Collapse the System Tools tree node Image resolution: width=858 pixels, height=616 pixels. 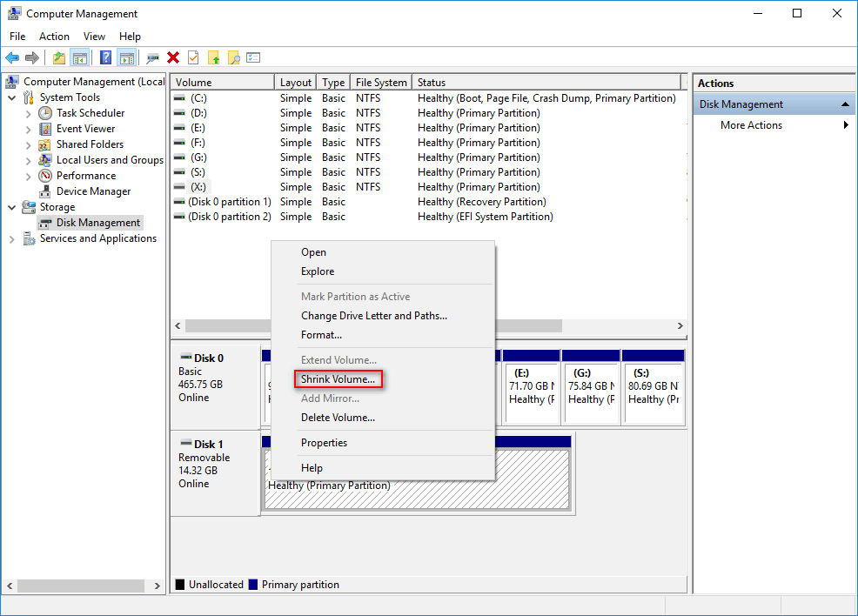12,97
